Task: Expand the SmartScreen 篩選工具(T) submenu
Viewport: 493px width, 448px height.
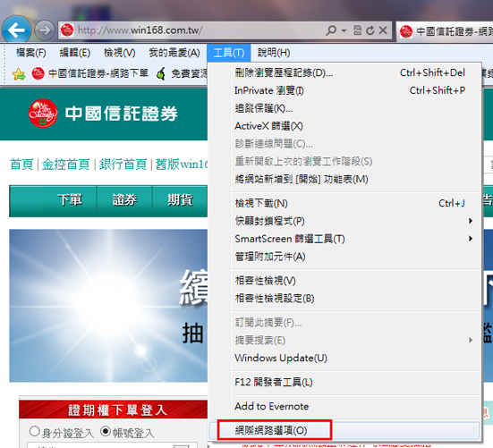Action: 344,239
